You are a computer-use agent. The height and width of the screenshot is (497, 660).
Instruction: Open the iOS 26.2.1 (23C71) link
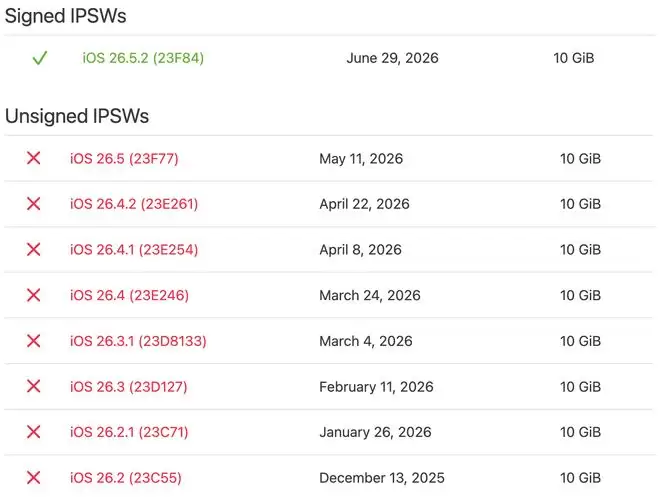(129, 432)
